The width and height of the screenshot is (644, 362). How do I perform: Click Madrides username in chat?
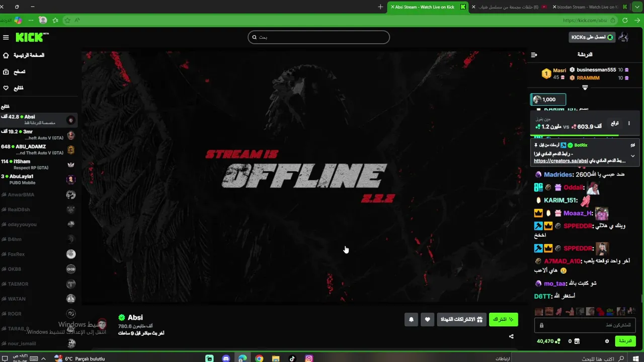click(x=558, y=174)
